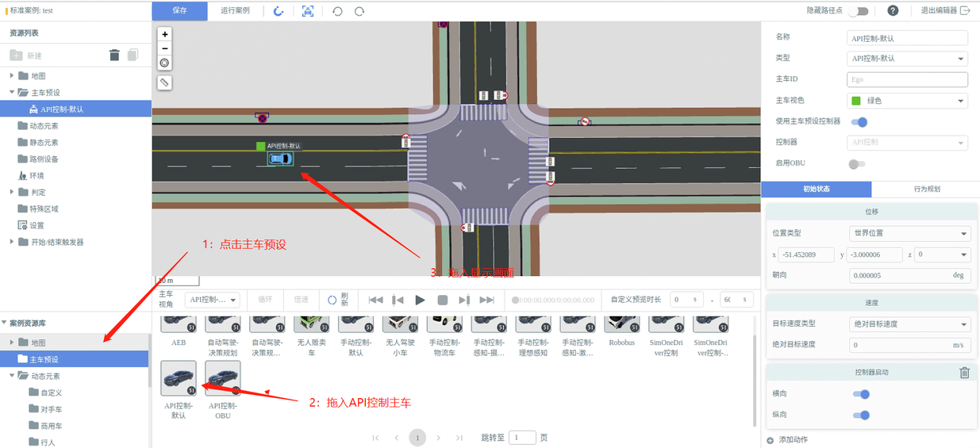Click the page 1 pagination button
The height and width of the screenshot is (448, 980).
pyautogui.click(x=417, y=437)
